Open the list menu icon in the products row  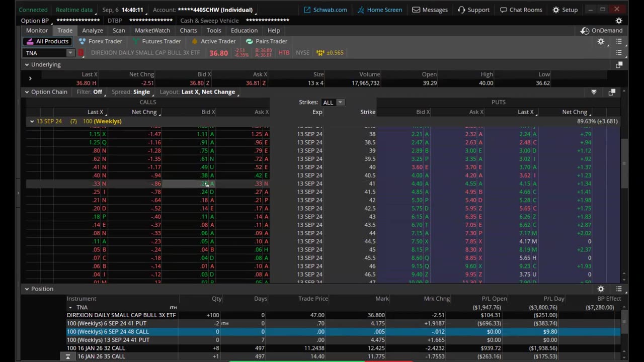pyautogui.click(x=619, y=41)
